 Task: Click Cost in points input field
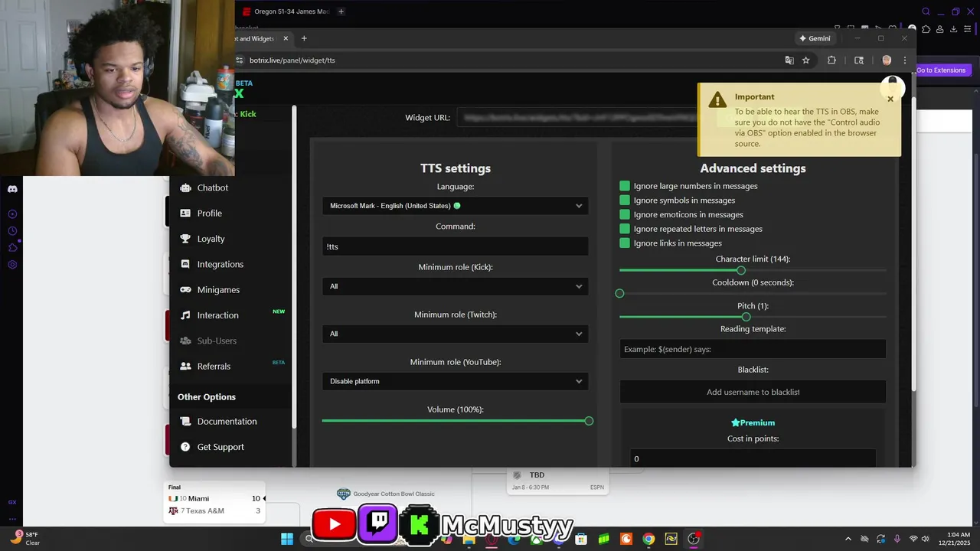(753, 458)
